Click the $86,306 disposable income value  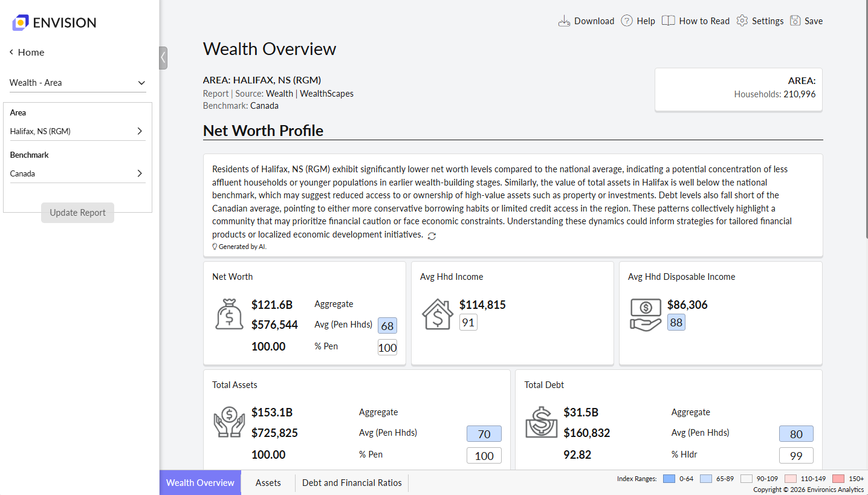(x=687, y=305)
